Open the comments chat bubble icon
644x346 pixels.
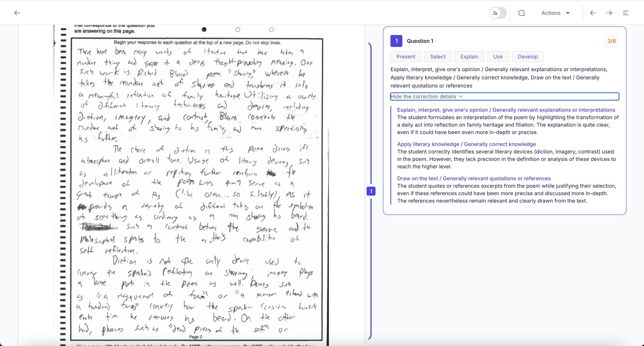click(521, 13)
